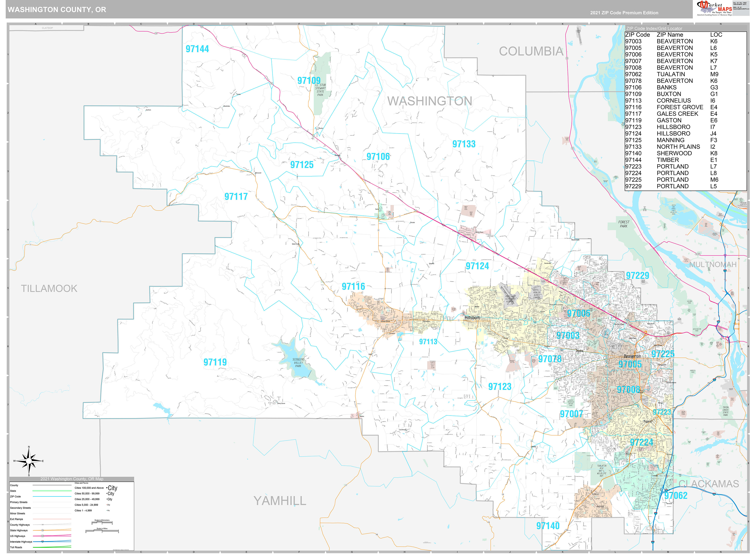
Task: Click the Interstate Highways legend entry
Action: pos(40,542)
